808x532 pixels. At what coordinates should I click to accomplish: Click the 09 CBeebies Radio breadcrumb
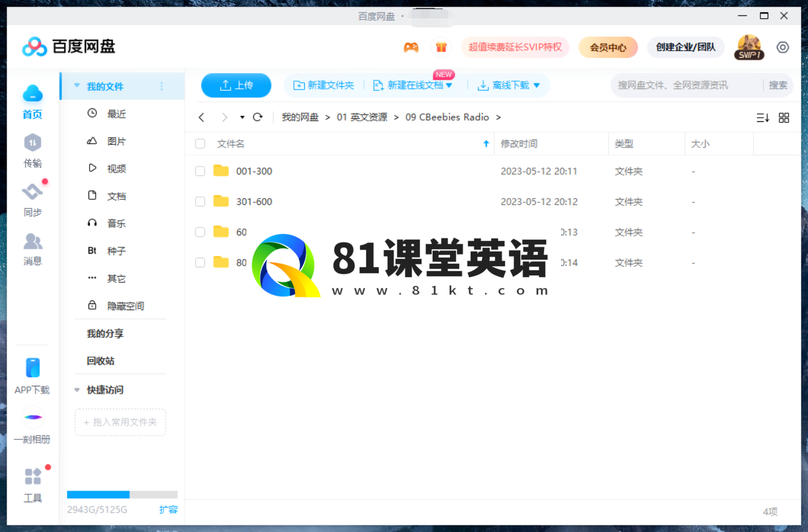coord(447,117)
